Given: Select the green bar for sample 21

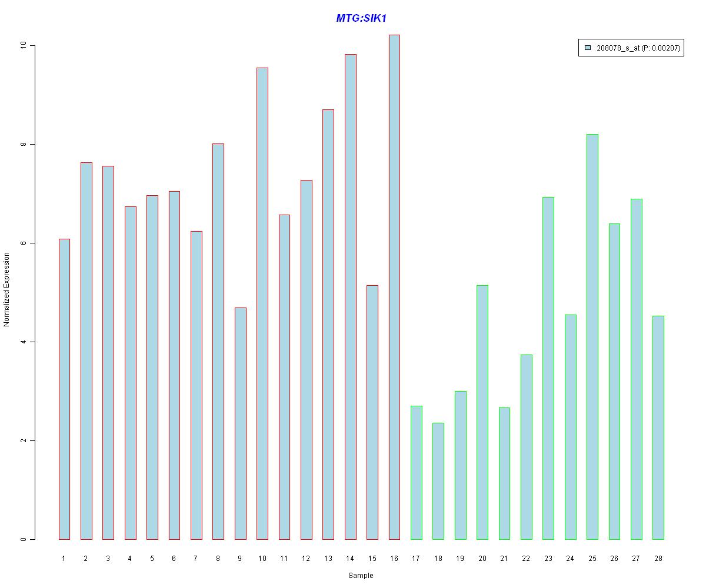Looking at the screenshot, I should [x=504, y=473].
